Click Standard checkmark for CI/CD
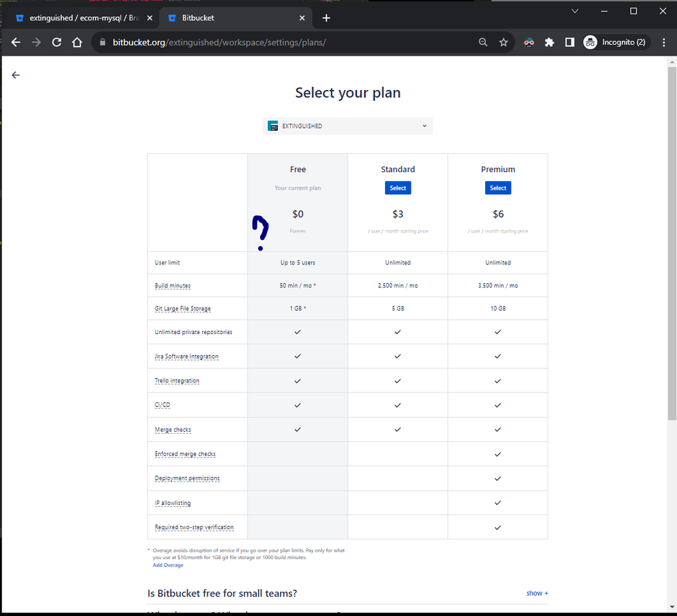The width and height of the screenshot is (677, 616). pyautogui.click(x=398, y=405)
